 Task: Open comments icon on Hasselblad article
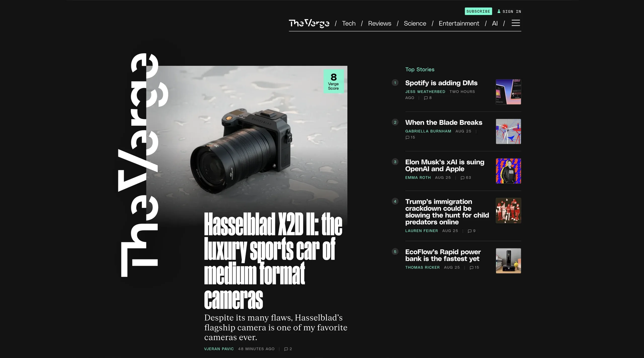(286, 349)
